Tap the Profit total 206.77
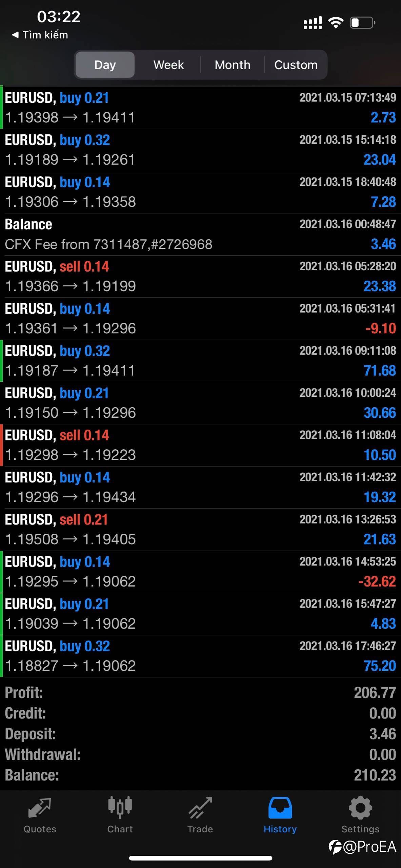401x868 pixels. 375,693
